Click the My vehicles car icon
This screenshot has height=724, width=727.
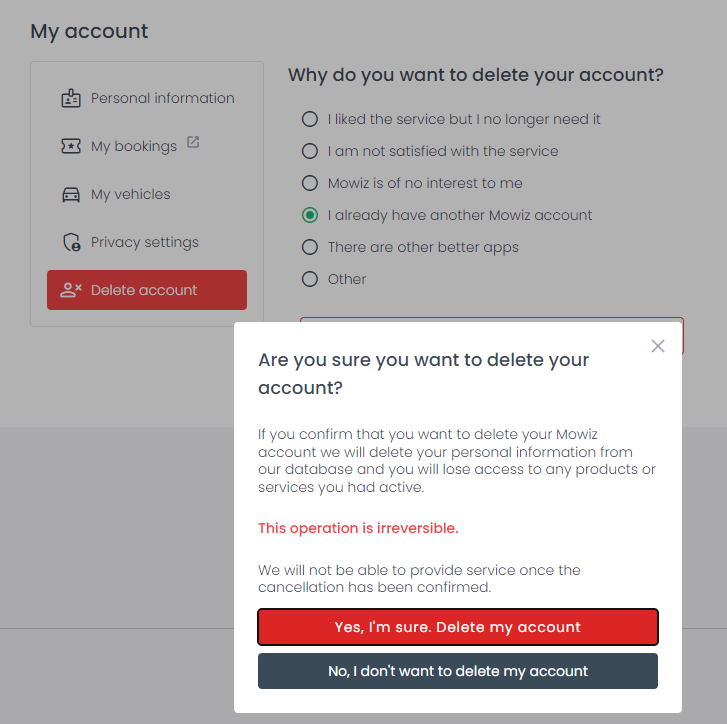coord(71,194)
